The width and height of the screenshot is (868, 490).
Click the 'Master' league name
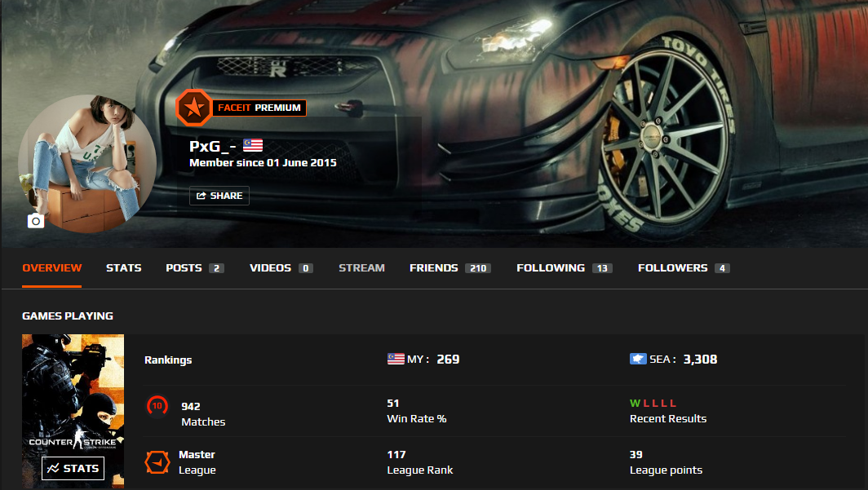click(x=197, y=455)
